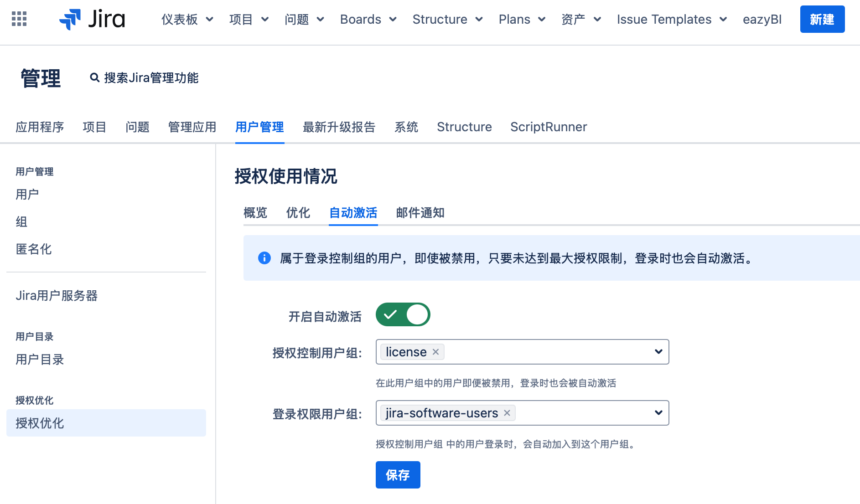
Task: Open 匿名化 in the sidebar
Action: click(34, 249)
